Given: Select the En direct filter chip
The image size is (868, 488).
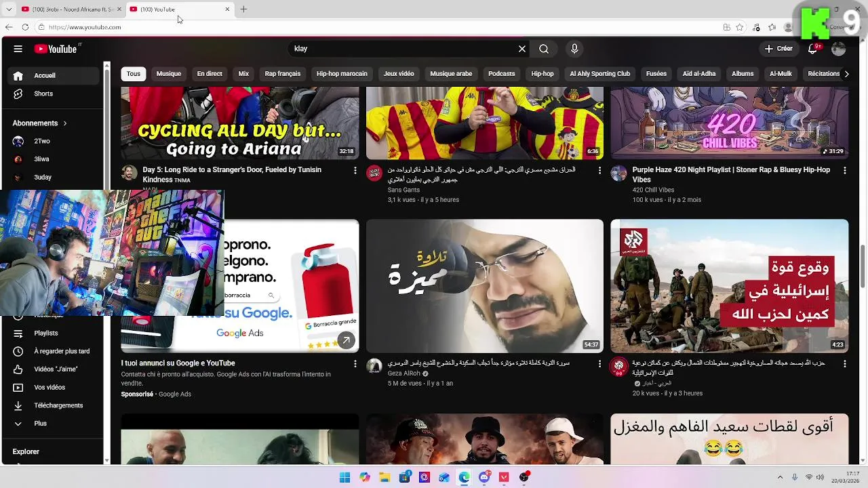Looking at the screenshot, I should pyautogui.click(x=210, y=74).
